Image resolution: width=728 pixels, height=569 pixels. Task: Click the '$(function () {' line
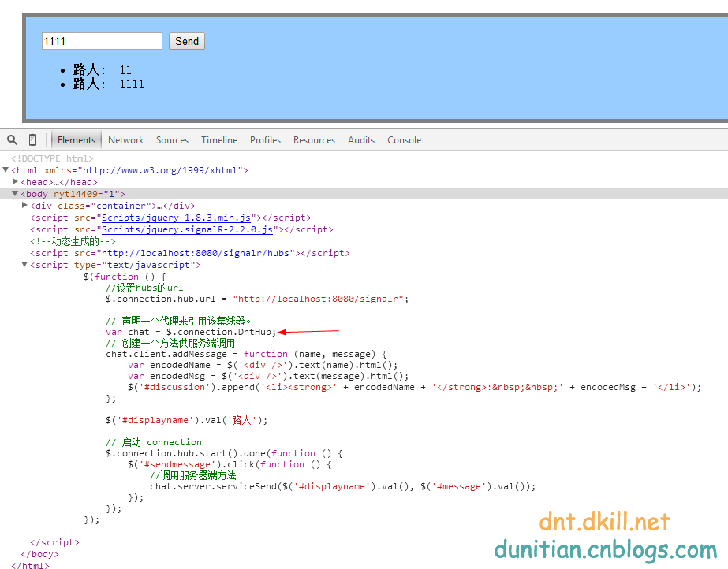125,277
